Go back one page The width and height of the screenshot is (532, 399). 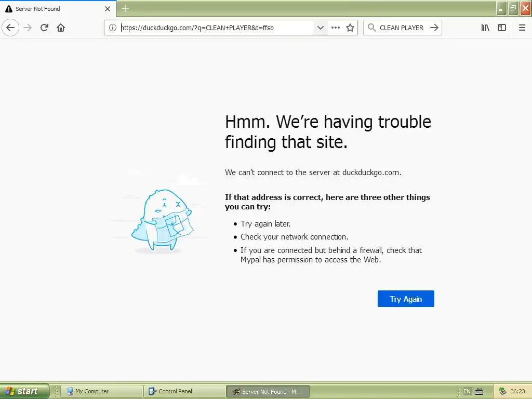10,28
